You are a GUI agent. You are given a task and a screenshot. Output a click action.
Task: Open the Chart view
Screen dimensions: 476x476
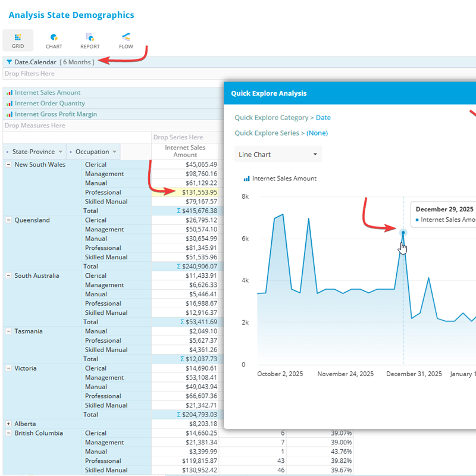54,40
